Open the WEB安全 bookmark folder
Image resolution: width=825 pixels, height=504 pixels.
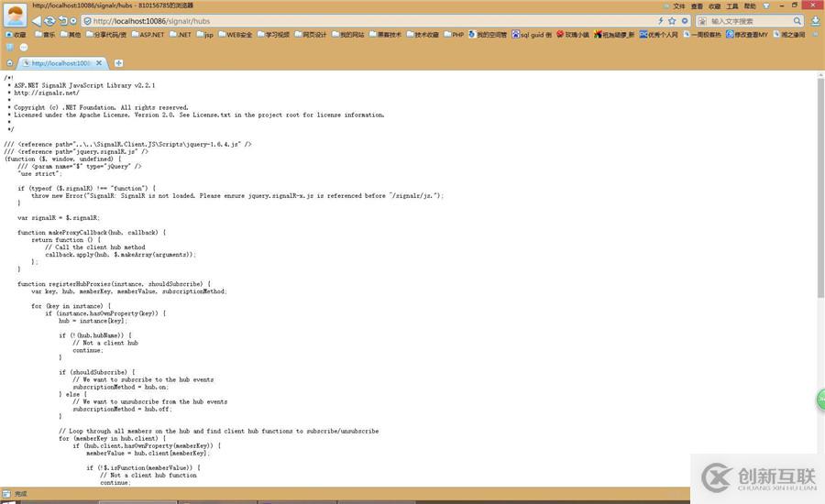[x=236, y=34]
